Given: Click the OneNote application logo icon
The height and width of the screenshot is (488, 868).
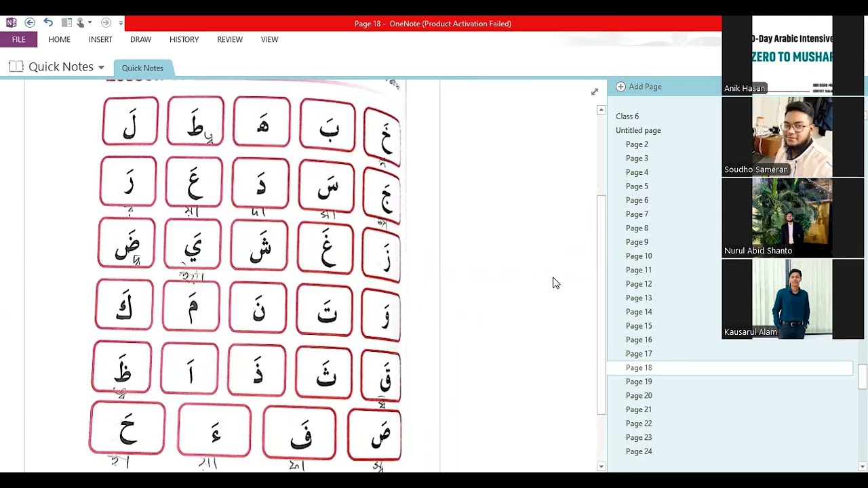Looking at the screenshot, I should (11, 23).
